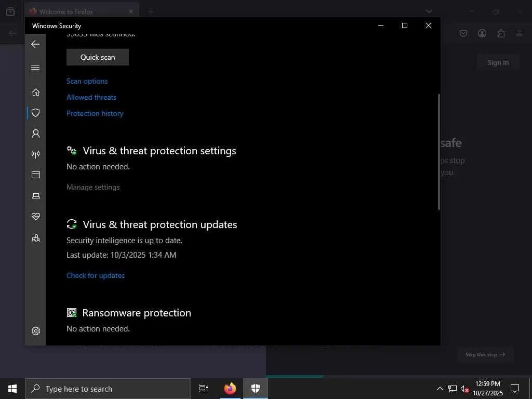This screenshot has width=532, height=399.
Task: Start a Quick scan
Action: click(98, 57)
